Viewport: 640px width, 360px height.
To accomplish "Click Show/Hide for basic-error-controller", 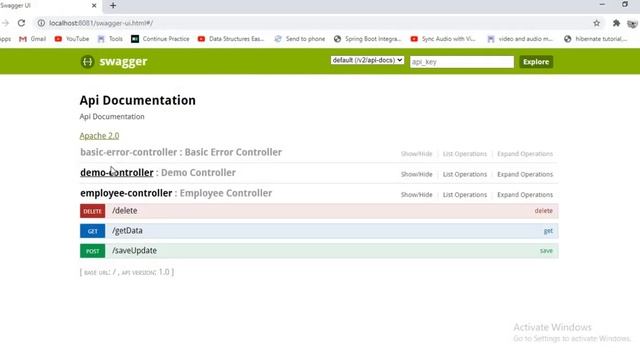I will click(x=416, y=154).
